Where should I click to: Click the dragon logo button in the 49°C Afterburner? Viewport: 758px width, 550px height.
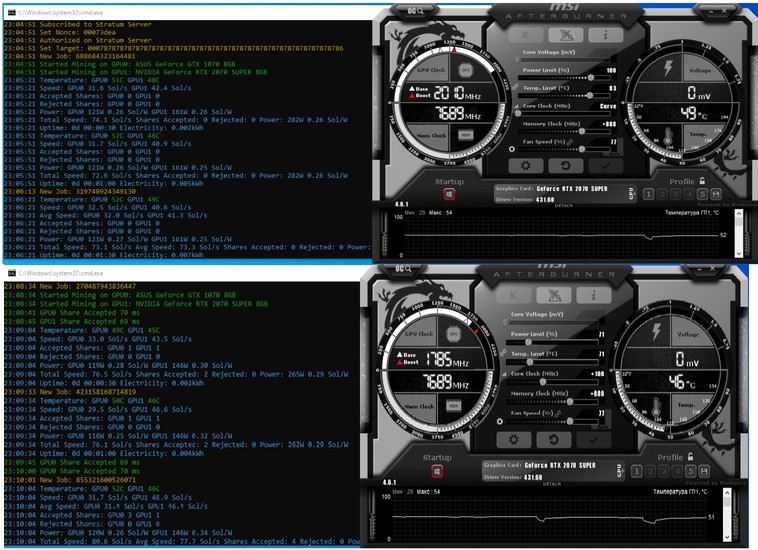pos(566,35)
